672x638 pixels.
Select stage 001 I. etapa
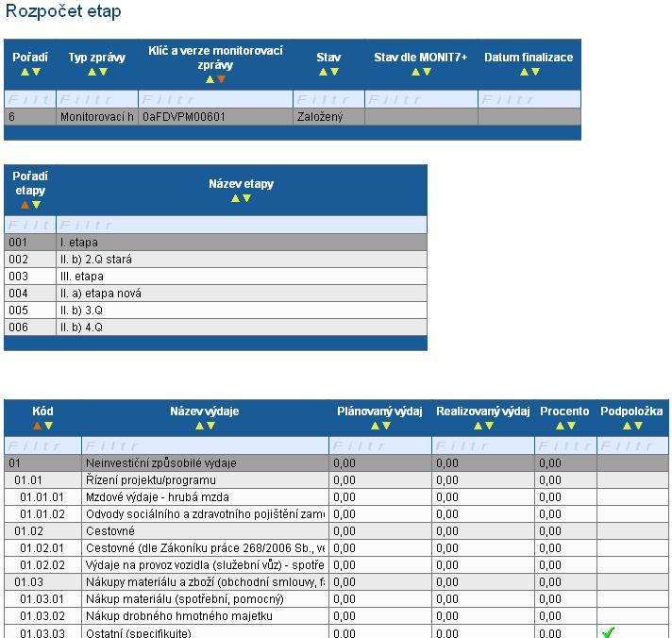click(215, 243)
